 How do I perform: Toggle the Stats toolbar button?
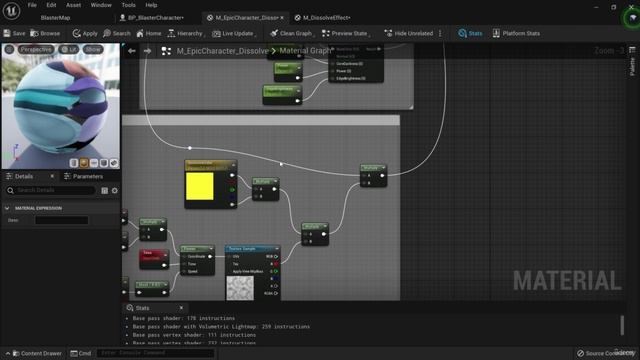point(470,33)
